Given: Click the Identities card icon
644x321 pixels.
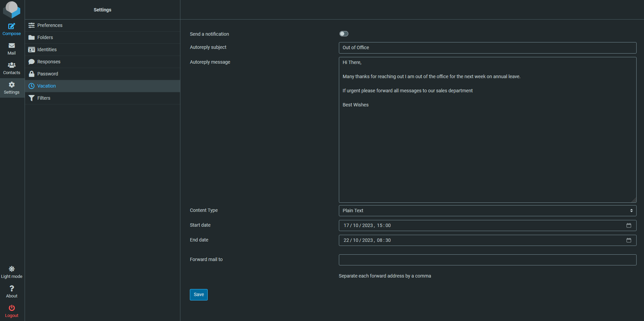Looking at the screenshot, I should coord(31,50).
